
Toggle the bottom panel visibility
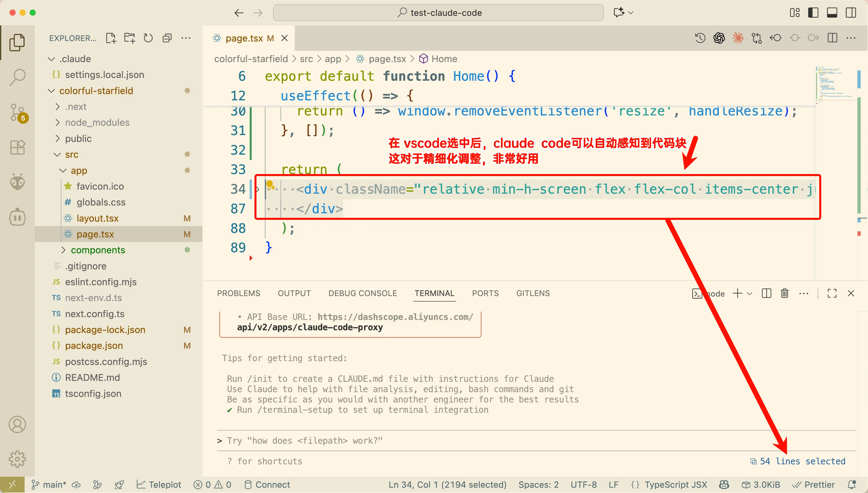832,13
